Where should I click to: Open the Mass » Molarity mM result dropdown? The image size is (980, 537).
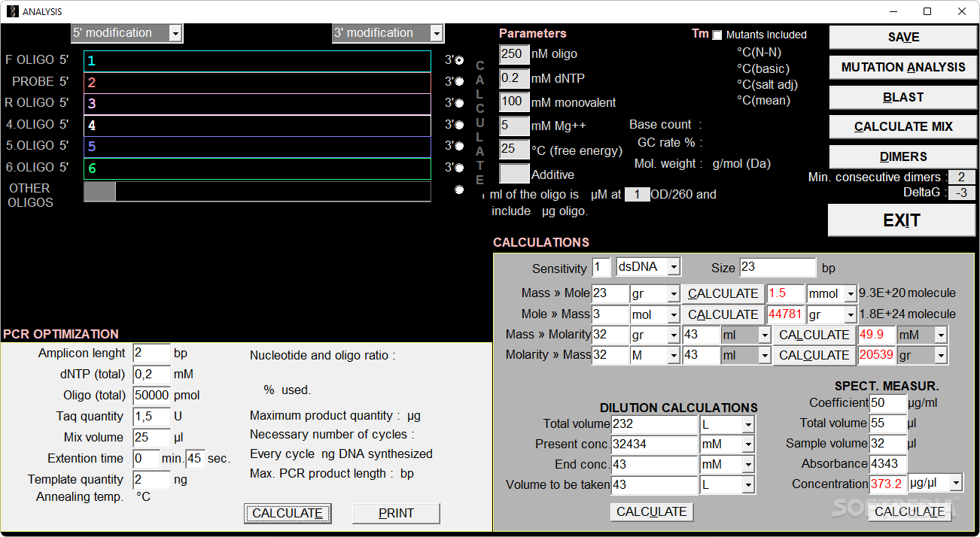[x=941, y=335]
